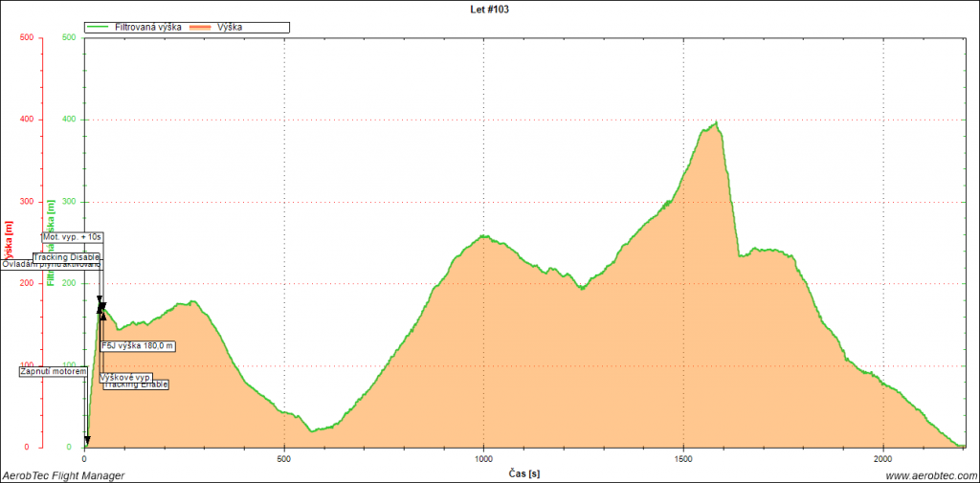The height and width of the screenshot is (483, 980).
Task: Click the chart title 'Let #103'
Action: pyautogui.click(x=490, y=9)
